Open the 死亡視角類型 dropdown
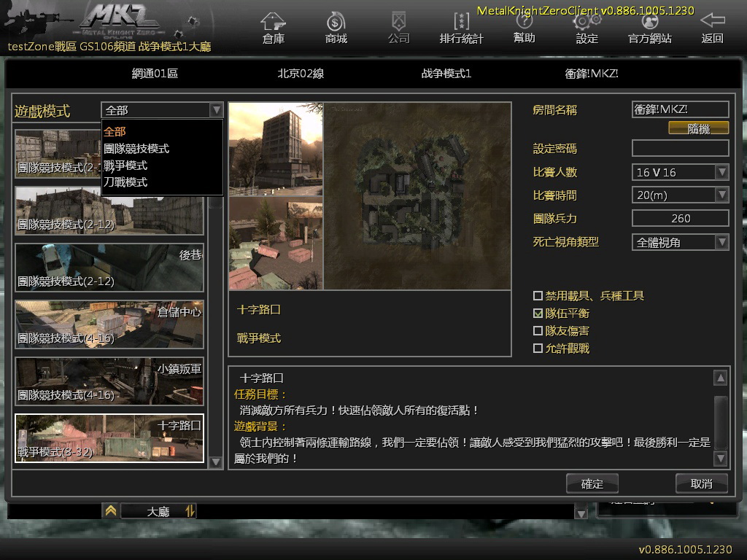The height and width of the screenshot is (560, 747). tap(721, 242)
